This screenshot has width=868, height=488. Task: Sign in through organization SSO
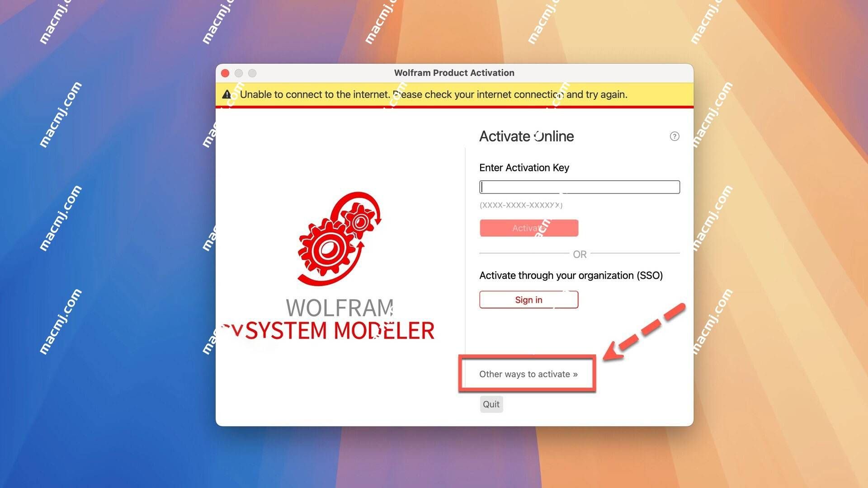coord(528,300)
